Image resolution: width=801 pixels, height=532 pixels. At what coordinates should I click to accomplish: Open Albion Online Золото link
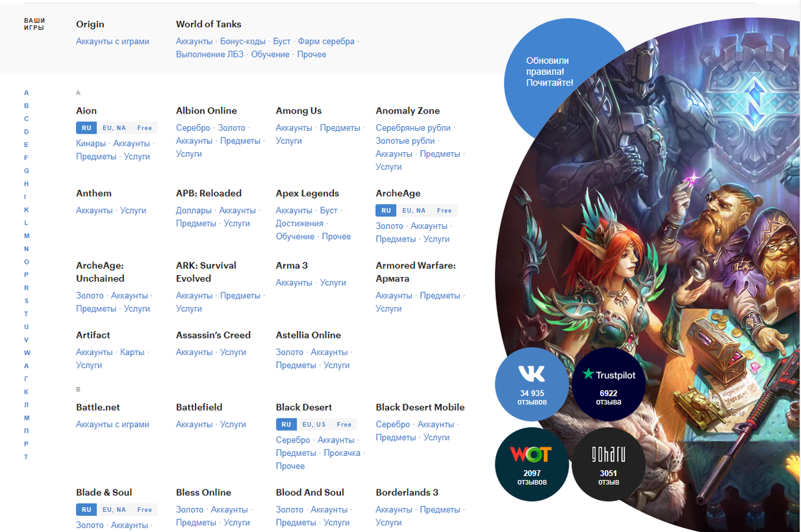(232, 128)
